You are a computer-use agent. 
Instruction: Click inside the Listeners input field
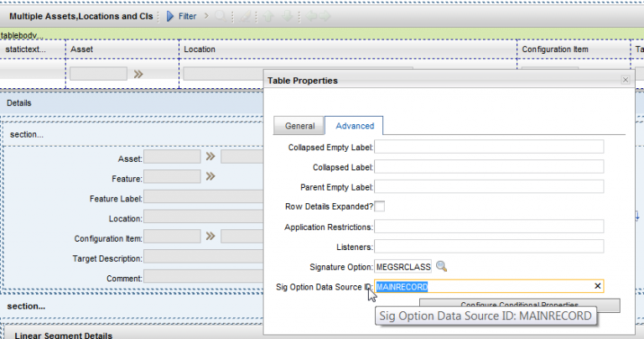pos(489,247)
